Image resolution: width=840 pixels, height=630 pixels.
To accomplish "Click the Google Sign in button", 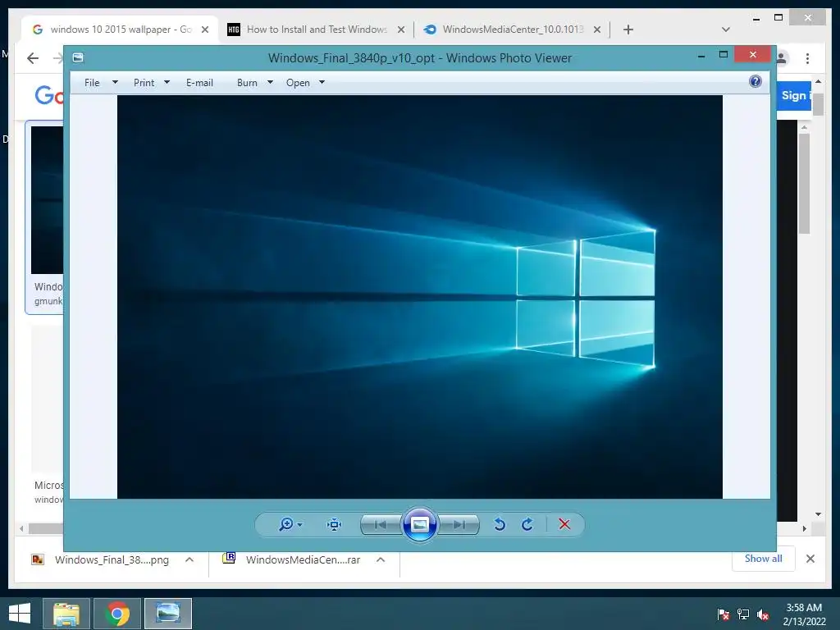I will tap(794, 96).
